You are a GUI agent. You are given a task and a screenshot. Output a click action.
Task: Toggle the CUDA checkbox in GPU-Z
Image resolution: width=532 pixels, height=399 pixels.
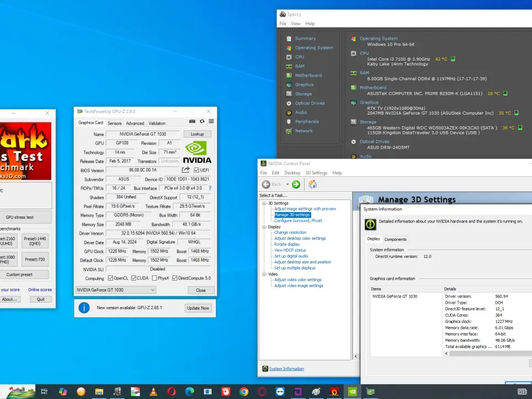click(134, 278)
